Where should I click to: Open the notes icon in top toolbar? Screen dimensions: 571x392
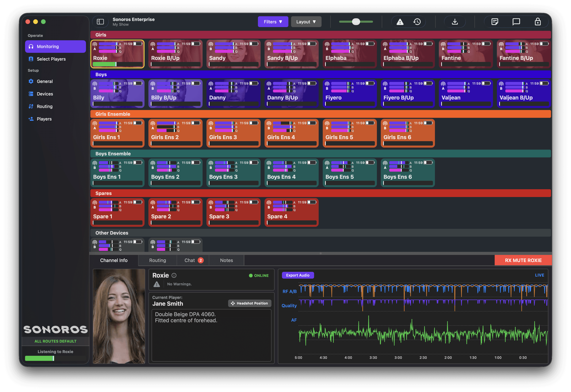point(495,22)
